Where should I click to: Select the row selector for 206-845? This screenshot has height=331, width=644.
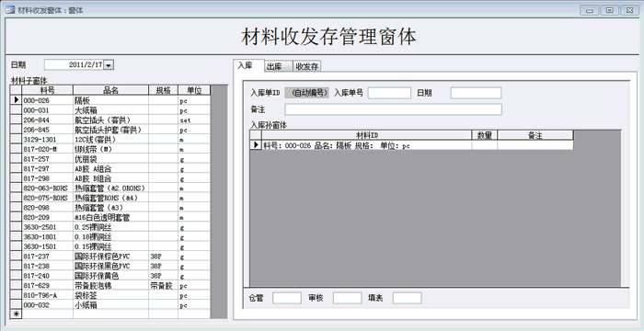pos(16,130)
